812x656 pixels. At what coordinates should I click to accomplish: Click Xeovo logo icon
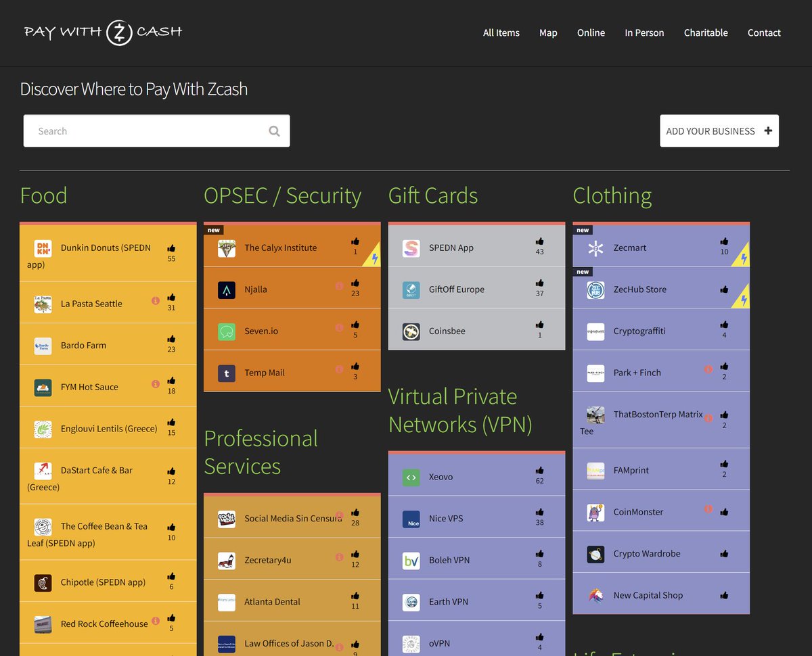pyautogui.click(x=411, y=477)
